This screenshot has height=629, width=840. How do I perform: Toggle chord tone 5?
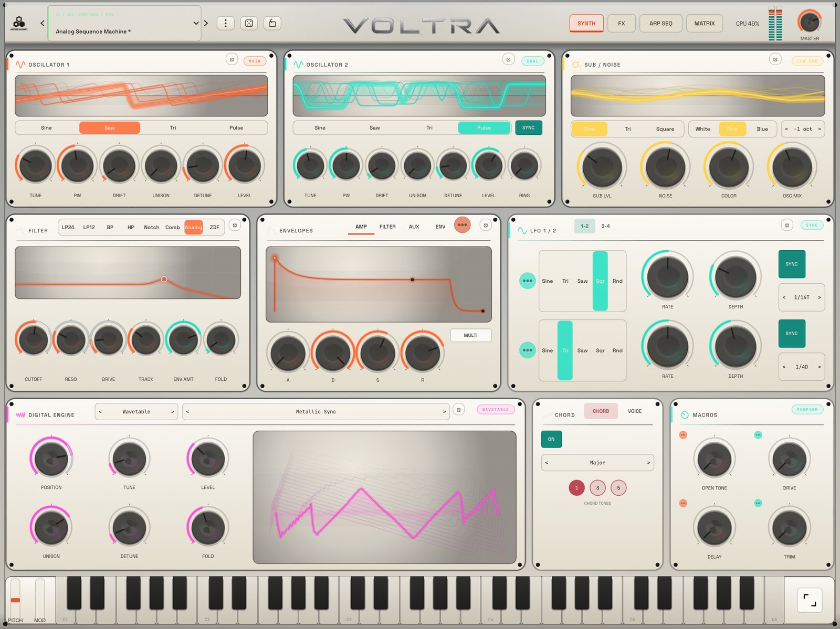pyautogui.click(x=618, y=488)
